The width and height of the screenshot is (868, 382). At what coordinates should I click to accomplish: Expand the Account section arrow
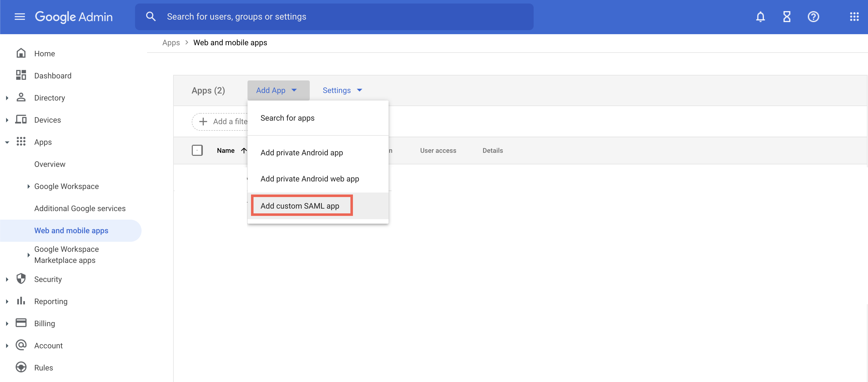pos(7,346)
